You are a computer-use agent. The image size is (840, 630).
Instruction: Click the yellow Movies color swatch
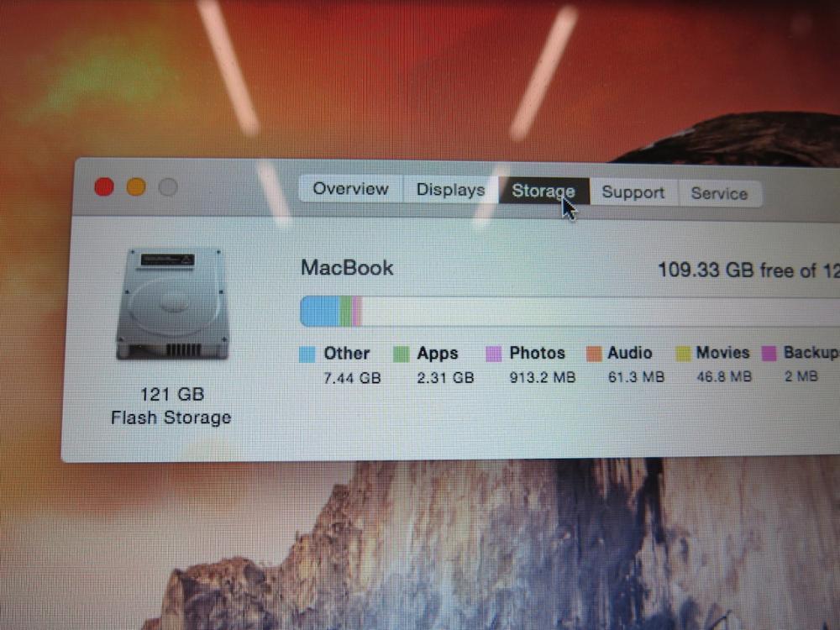pos(683,354)
